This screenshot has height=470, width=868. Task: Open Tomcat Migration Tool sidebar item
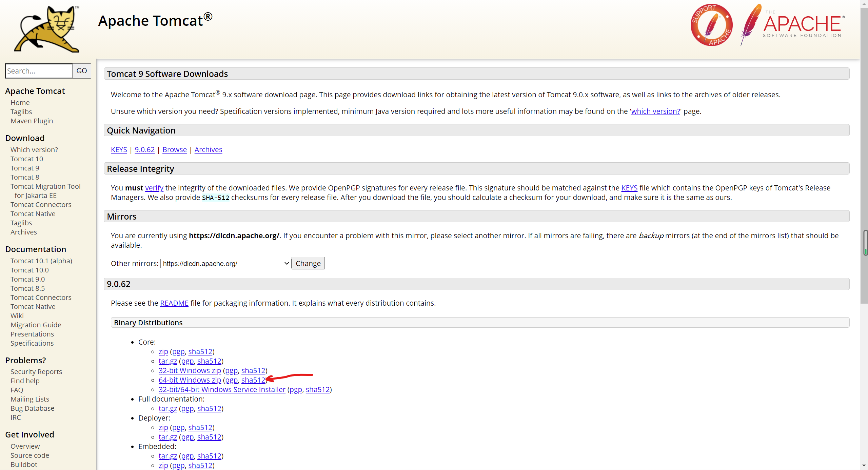click(45, 186)
